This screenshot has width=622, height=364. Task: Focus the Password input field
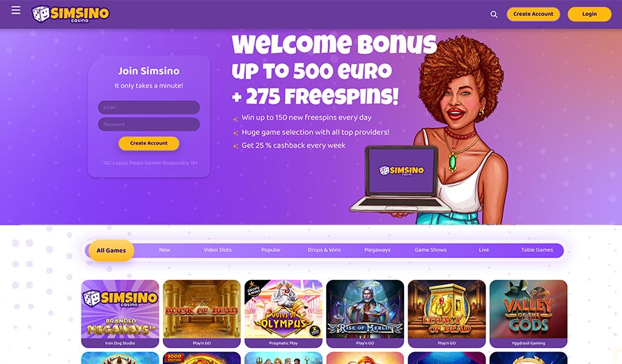pos(149,124)
